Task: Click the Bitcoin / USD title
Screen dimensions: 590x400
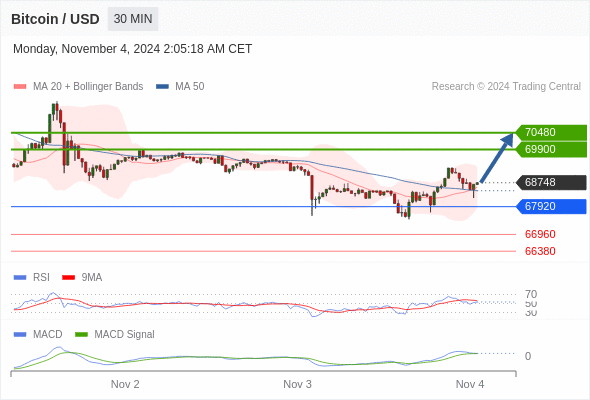Action: coord(55,19)
